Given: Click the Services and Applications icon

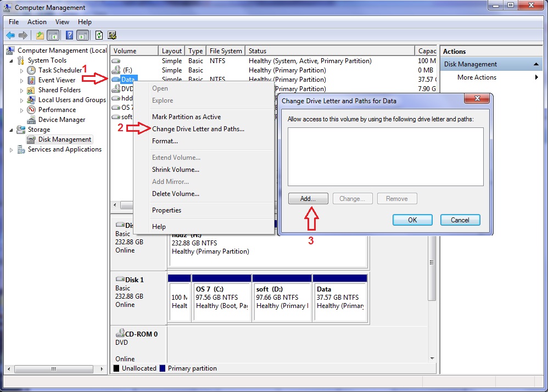Looking at the screenshot, I should [x=21, y=149].
